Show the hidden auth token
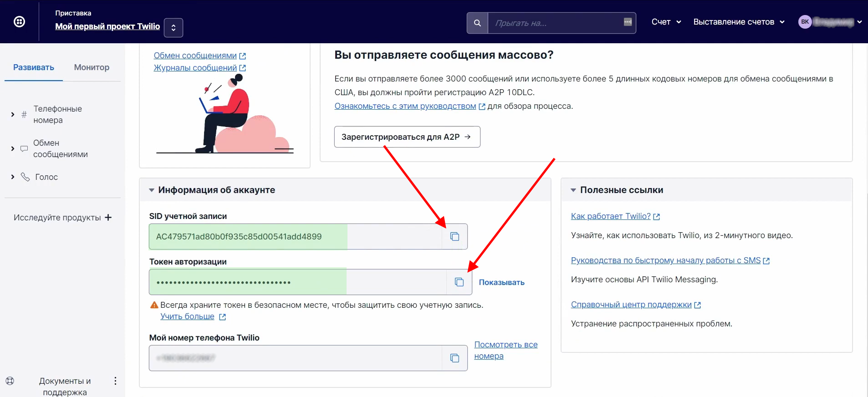Image resolution: width=868 pixels, height=397 pixels. tap(501, 282)
